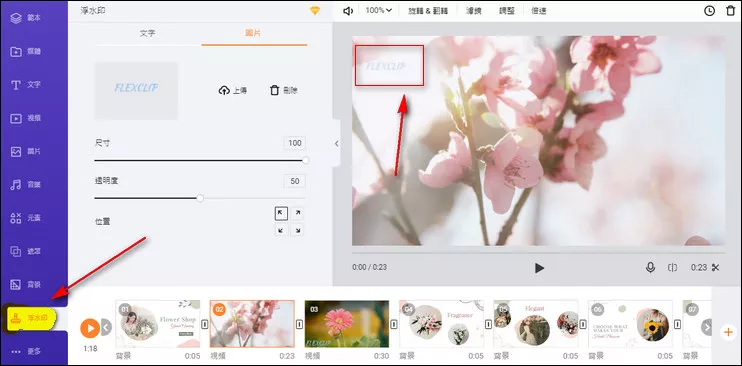Image resolution: width=742 pixels, height=366 pixels.
Task: Click the transition icon after scene 06
Action: (678, 324)
